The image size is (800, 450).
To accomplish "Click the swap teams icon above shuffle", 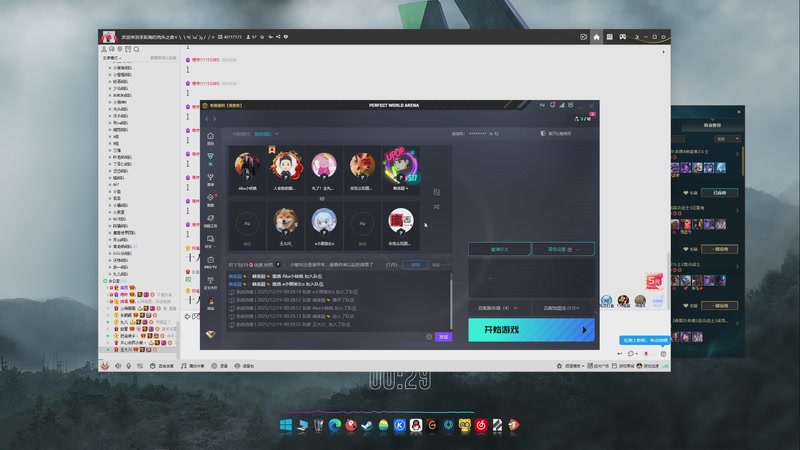I will coord(436,192).
